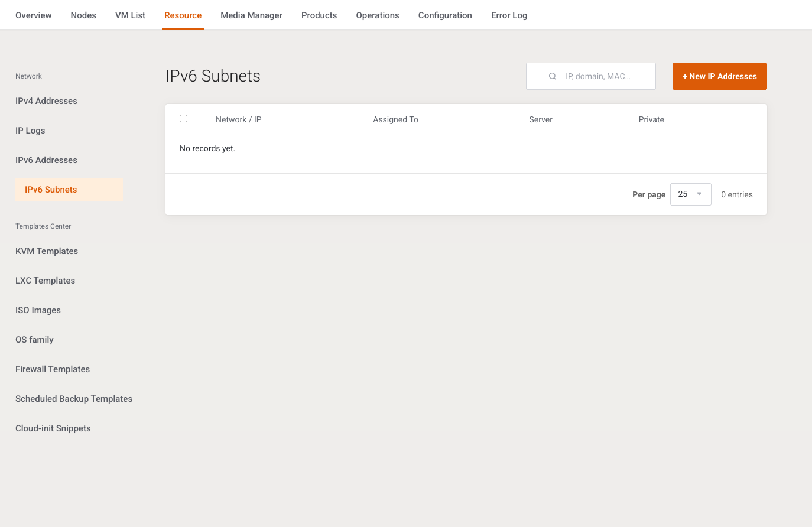Open the Per page dropdown
Viewport: 812px width, 527px height.
click(690, 194)
